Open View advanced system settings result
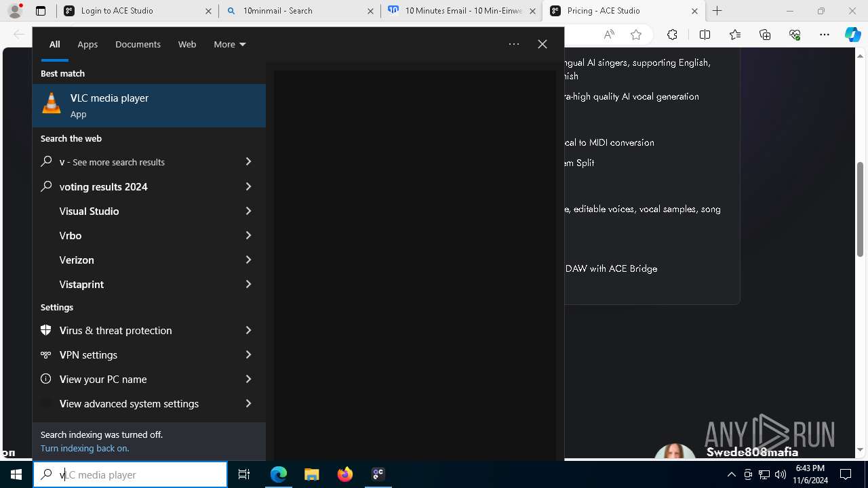The image size is (868, 488). point(132,403)
